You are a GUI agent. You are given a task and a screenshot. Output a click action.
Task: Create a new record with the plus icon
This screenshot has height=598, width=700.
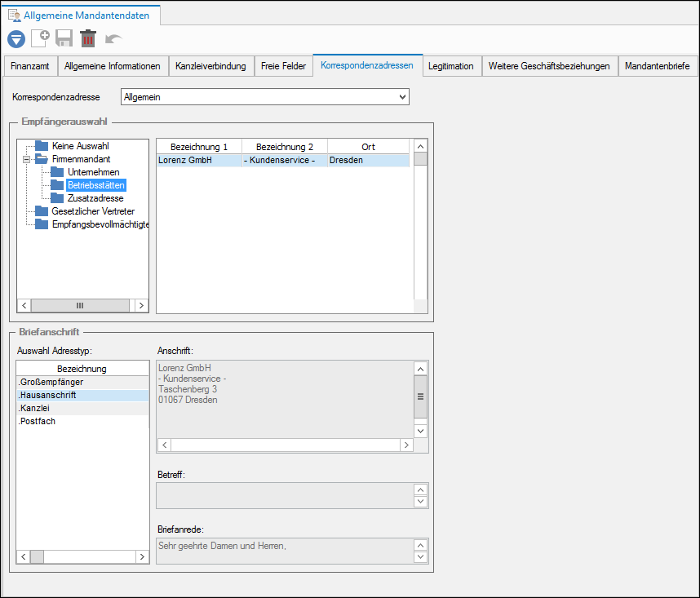pyautogui.click(x=41, y=38)
